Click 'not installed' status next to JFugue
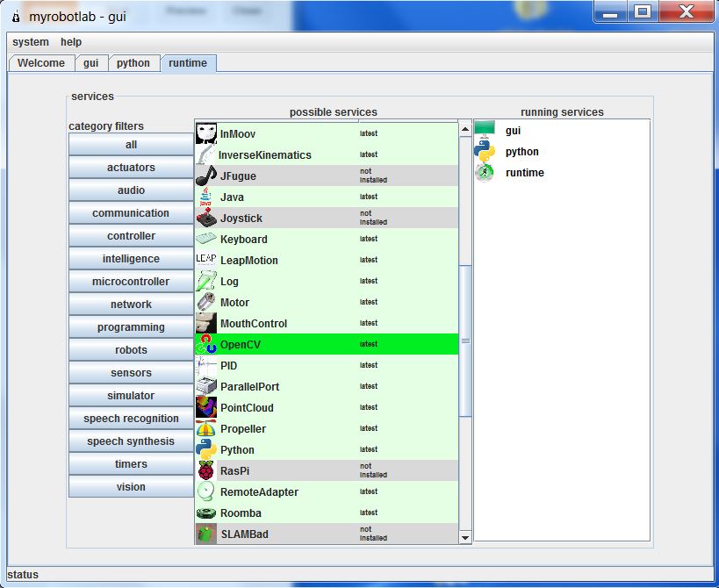 (x=373, y=176)
